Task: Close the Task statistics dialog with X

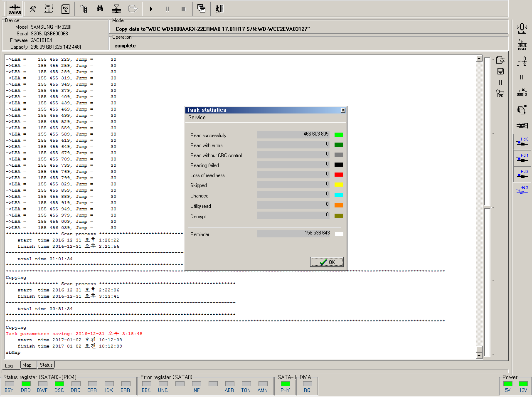Action: pos(343,110)
